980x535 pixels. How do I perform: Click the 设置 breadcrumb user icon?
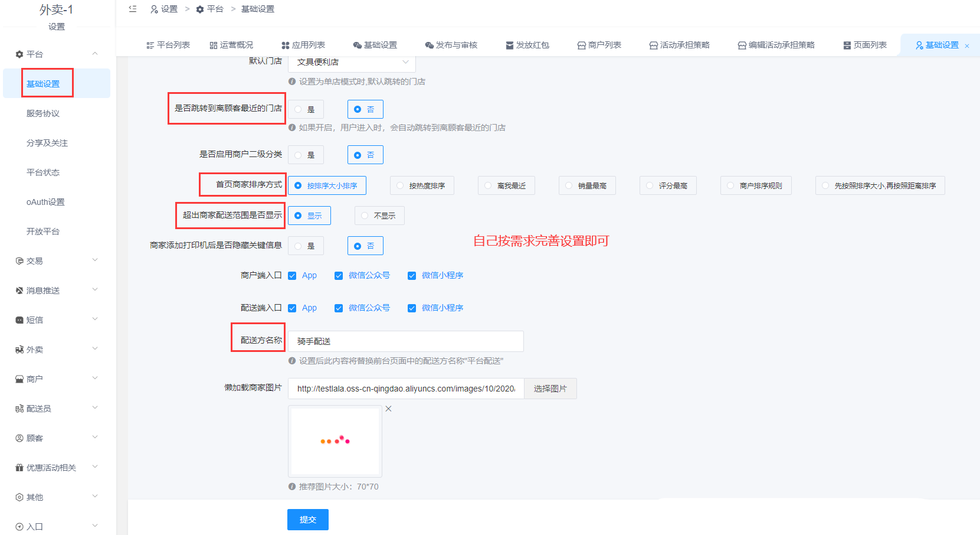(155, 9)
